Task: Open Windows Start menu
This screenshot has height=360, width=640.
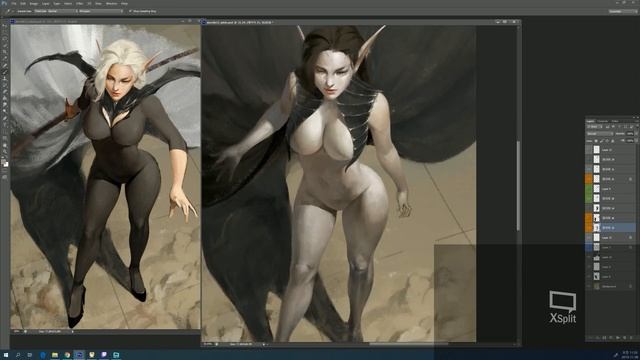Action: tap(6, 355)
